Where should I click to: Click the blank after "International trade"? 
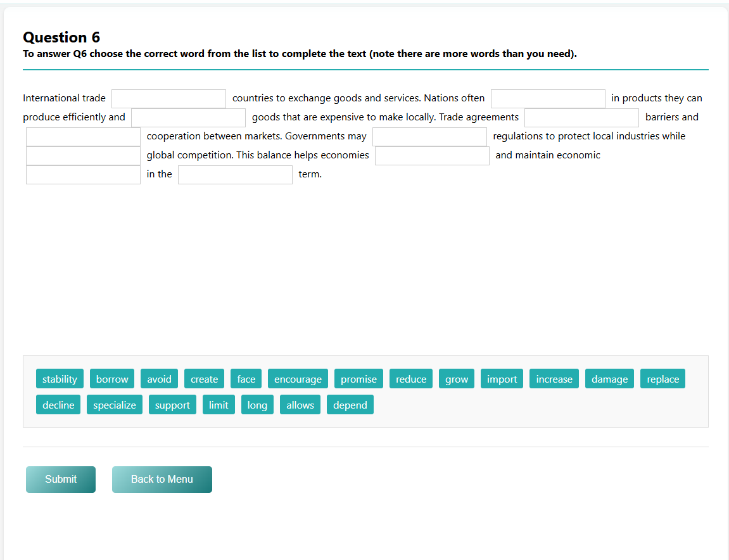point(168,98)
